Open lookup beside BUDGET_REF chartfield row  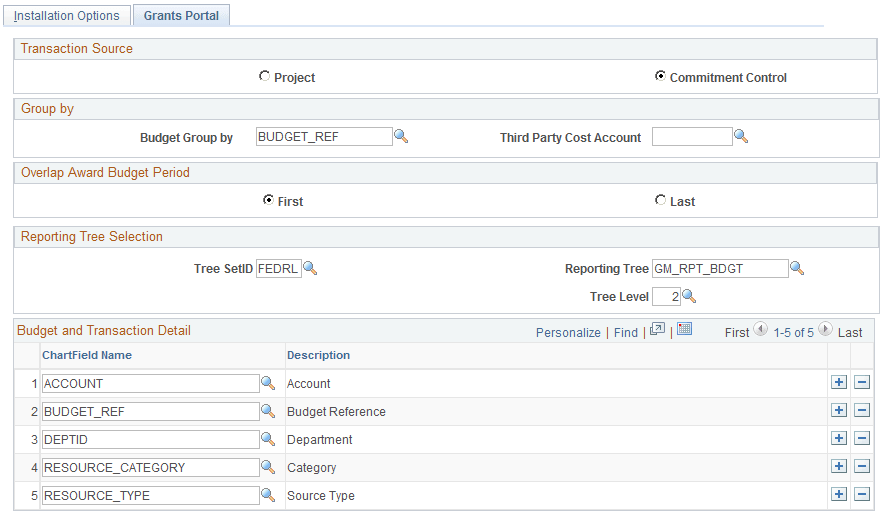[x=268, y=411]
